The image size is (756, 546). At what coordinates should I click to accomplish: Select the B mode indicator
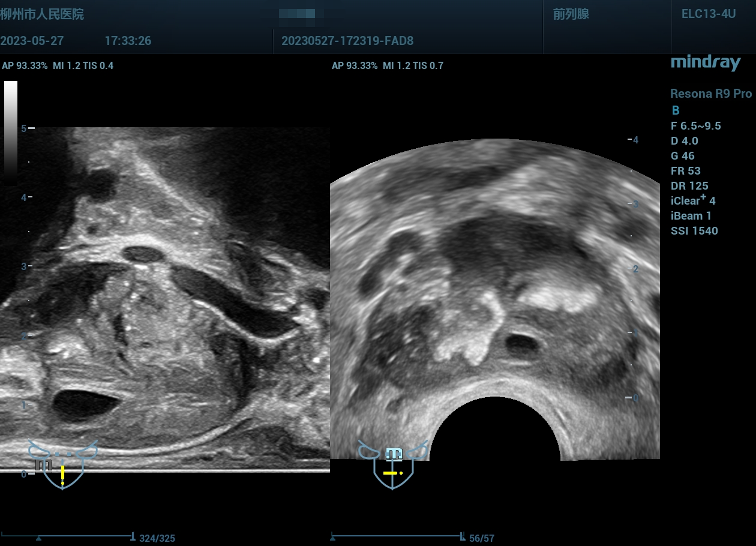[676, 110]
